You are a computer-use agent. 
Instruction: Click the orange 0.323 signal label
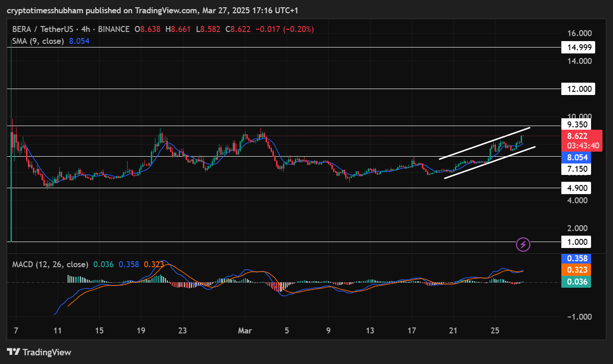576,270
